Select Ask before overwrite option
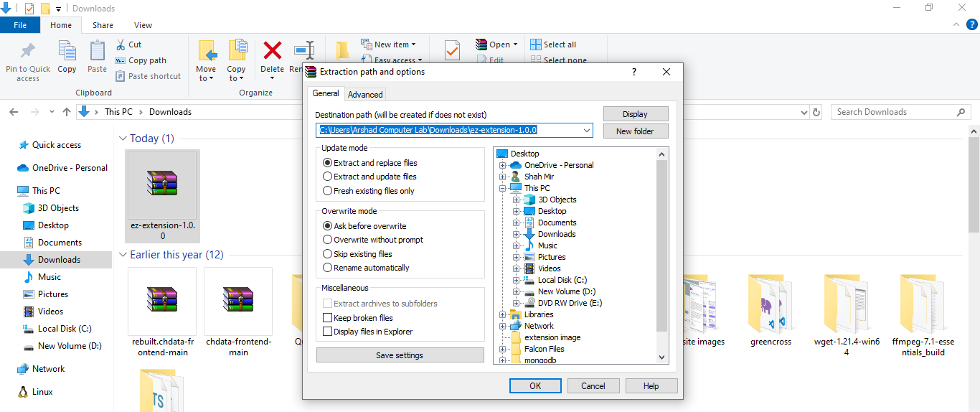 coord(364,226)
